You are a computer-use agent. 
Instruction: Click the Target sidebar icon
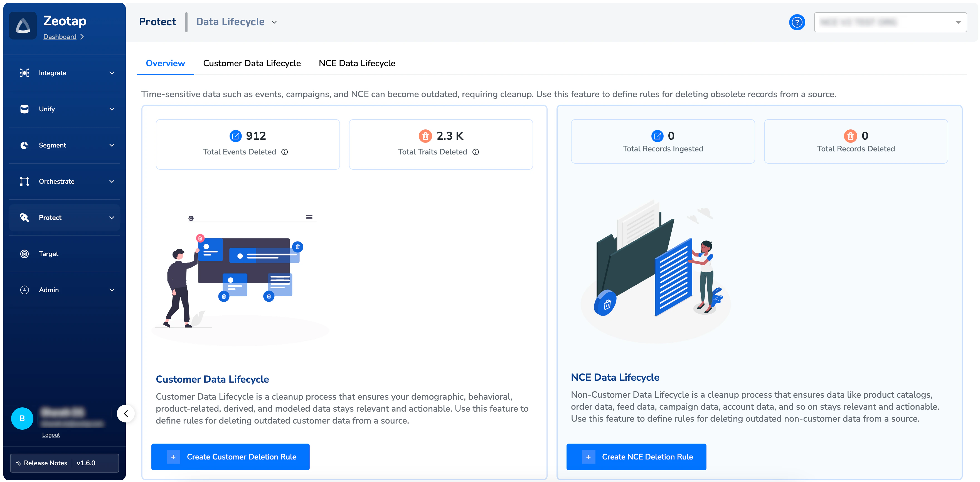point(24,254)
